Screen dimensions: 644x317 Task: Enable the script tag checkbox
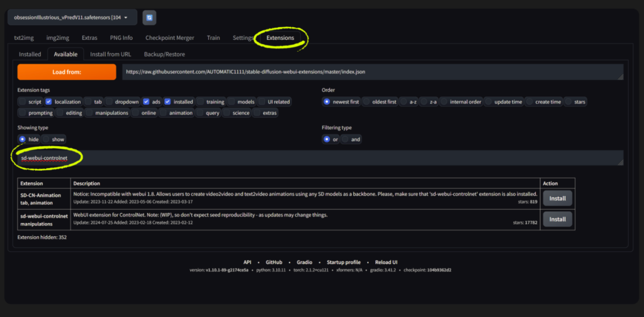point(23,101)
